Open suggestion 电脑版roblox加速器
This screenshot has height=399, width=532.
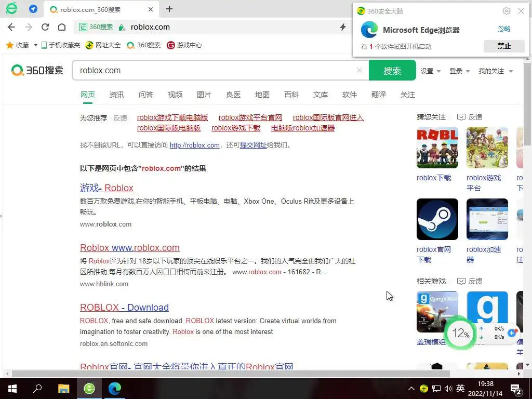coord(303,128)
